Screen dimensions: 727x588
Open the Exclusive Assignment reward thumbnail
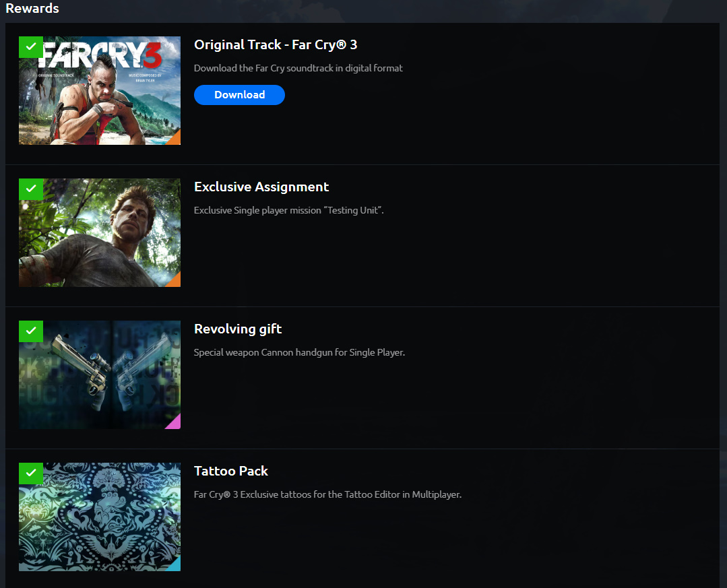click(100, 232)
